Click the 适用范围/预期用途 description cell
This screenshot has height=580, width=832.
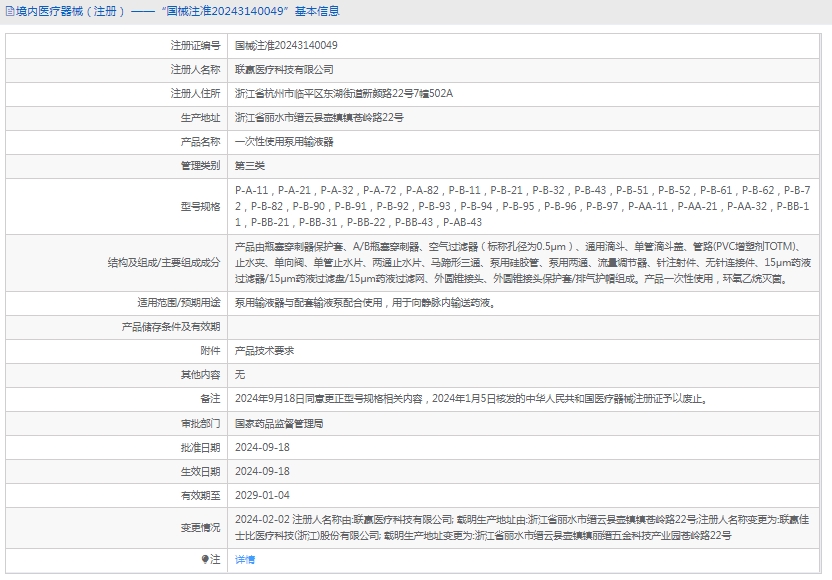click(x=364, y=302)
